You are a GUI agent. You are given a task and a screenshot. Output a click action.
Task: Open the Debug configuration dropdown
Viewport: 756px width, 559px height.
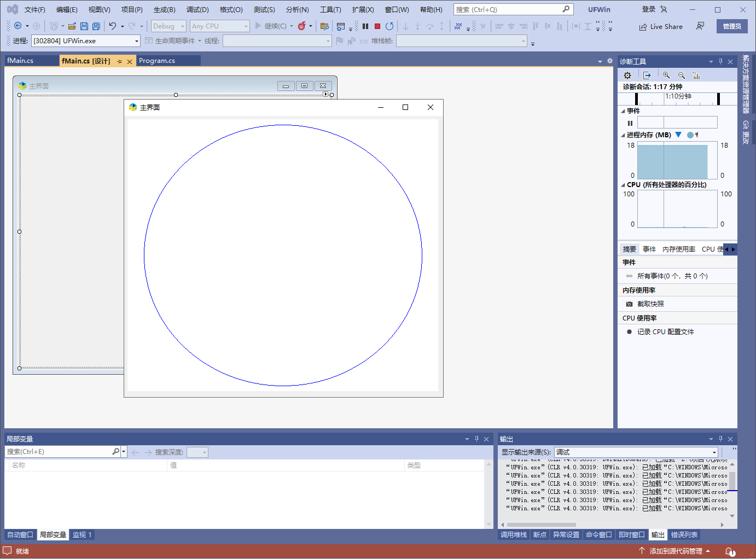[168, 26]
